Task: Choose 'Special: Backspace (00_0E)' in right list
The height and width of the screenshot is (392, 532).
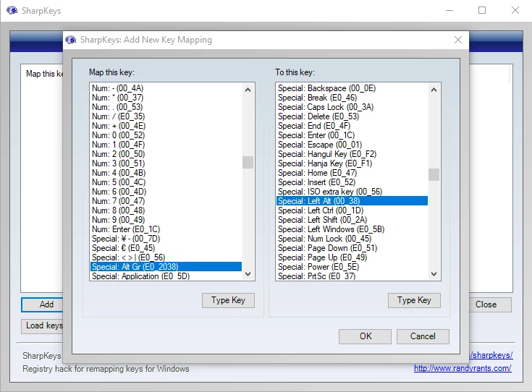Action: point(352,88)
